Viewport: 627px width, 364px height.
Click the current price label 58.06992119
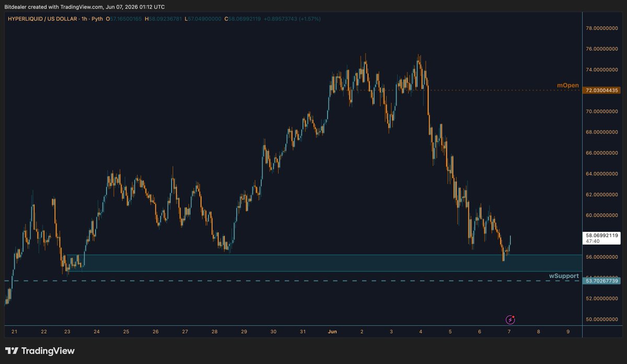coord(602,236)
